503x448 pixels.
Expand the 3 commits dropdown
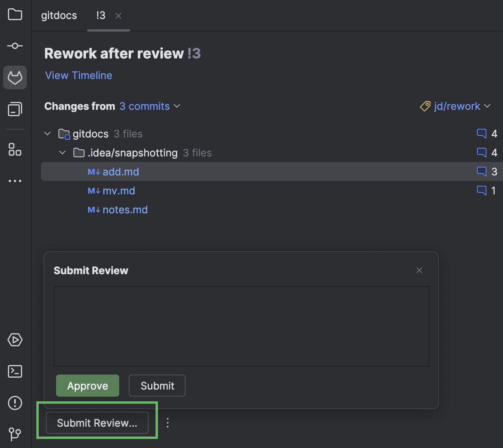tap(150, 106)
